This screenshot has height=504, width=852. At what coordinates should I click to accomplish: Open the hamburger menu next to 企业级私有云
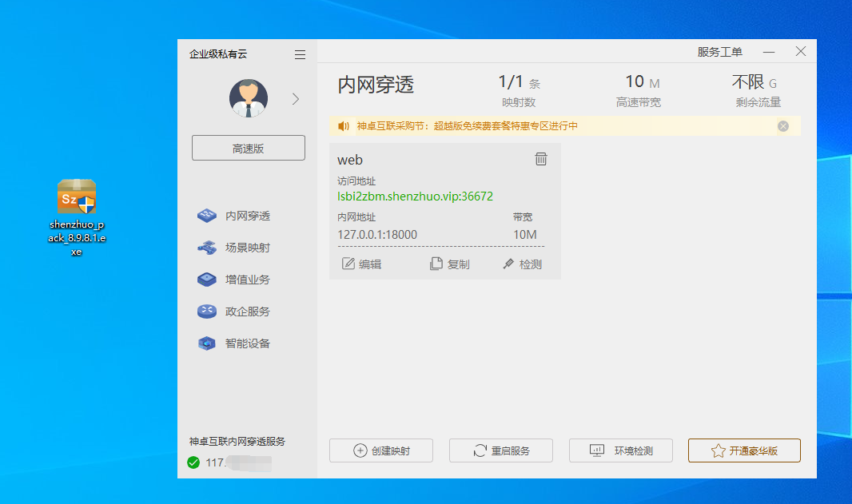(x=300, y=54)
